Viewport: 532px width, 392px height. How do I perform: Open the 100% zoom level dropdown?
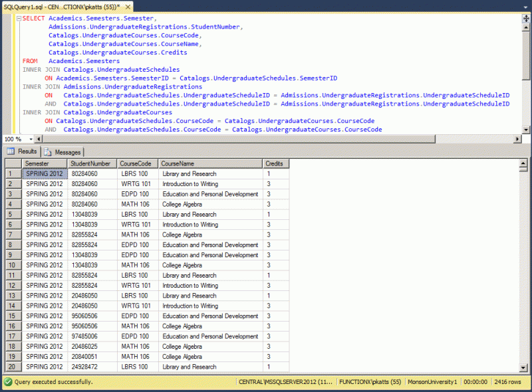[31, 139]
